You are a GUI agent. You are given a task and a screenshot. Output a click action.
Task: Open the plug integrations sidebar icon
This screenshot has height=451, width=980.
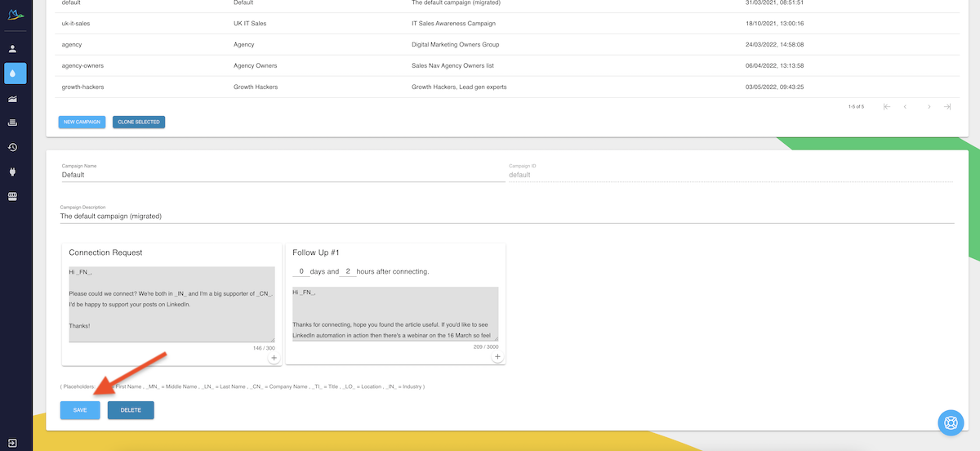click(x=13, y=172)
